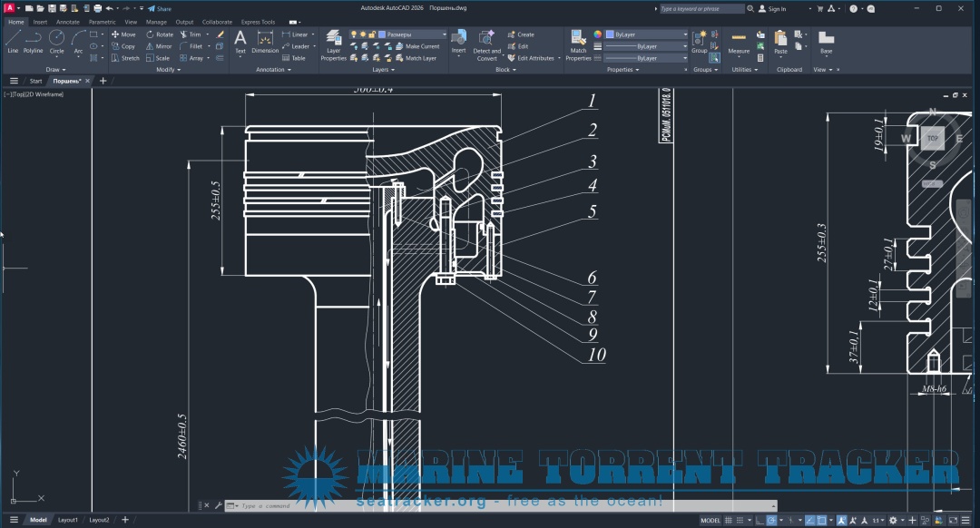Toggle 2D object snap in status bar

click(821, 520)
